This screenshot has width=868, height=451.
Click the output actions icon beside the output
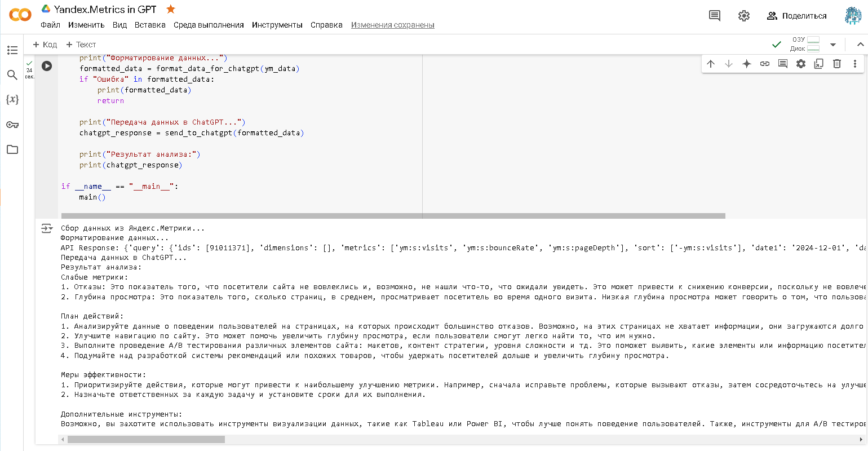[x=47, y=228]
